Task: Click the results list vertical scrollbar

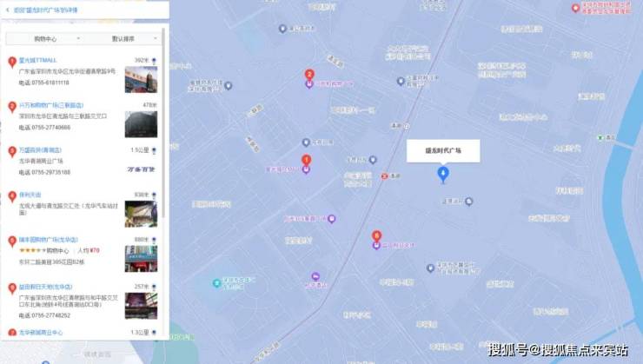Action: 163,123
